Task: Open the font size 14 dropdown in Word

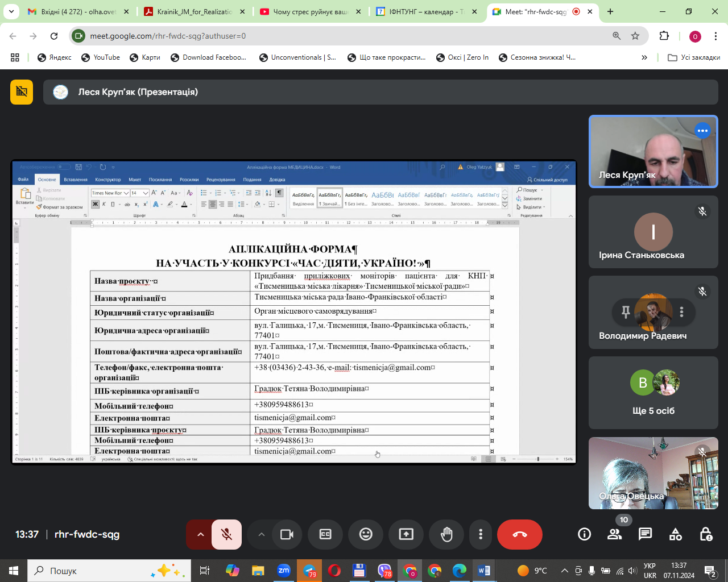Action: coord(146,193)
